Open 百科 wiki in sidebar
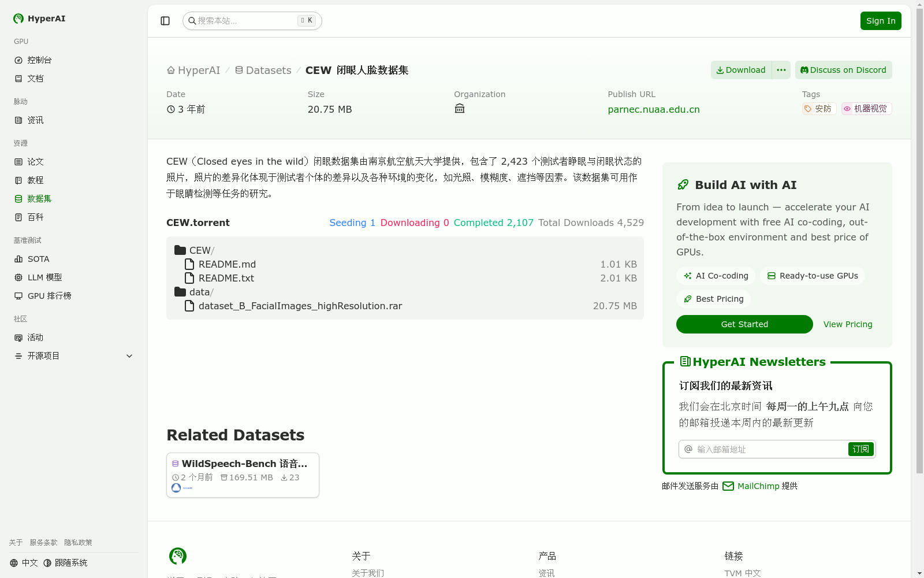The height and width of the screenshot is (578, 924). [73, 217]
